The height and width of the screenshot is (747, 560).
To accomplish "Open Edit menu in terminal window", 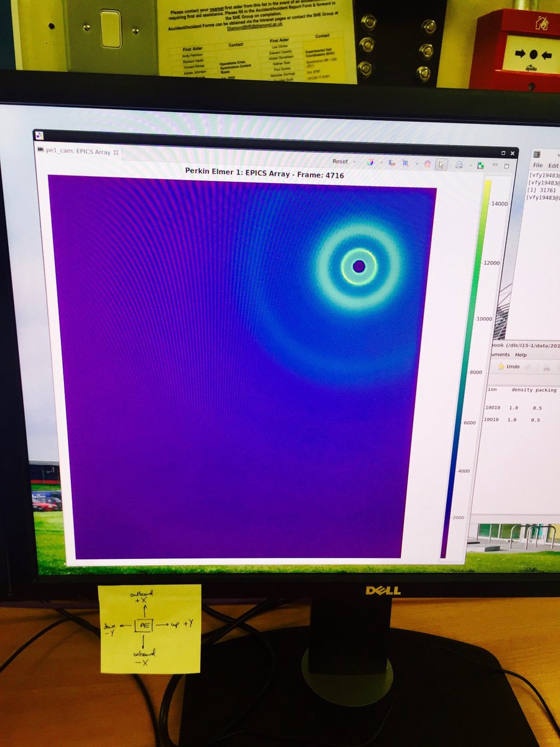I will coord(553,166).
